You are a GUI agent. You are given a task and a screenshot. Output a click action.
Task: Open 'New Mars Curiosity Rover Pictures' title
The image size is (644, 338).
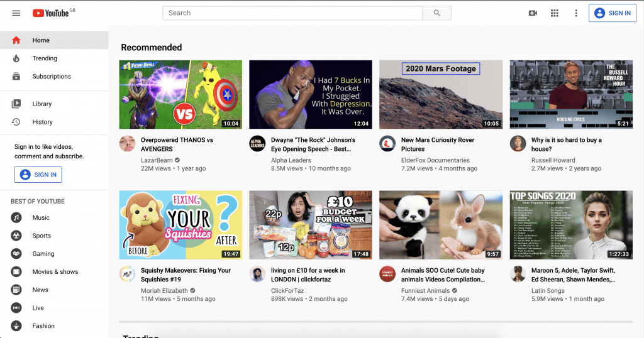coord(438,144)
